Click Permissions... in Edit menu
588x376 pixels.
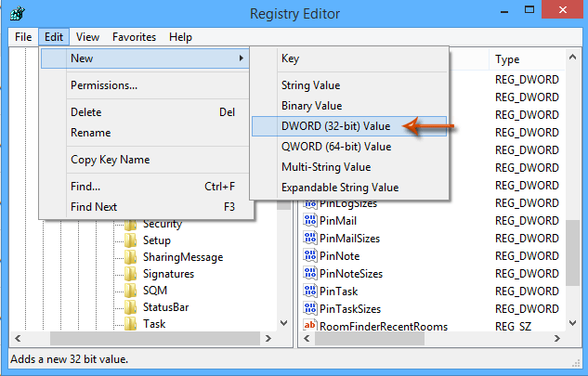[x=104, y=85]
